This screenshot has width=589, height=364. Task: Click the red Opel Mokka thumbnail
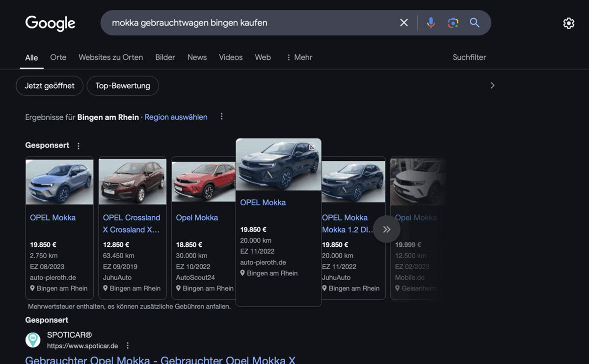pos(204,182)
